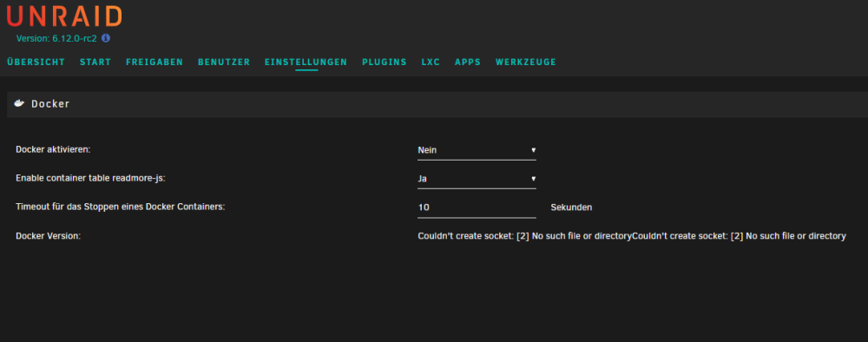Go to the Apps tab
The width and height of the screenshot is (868, 342).
(x=468, y=62)
